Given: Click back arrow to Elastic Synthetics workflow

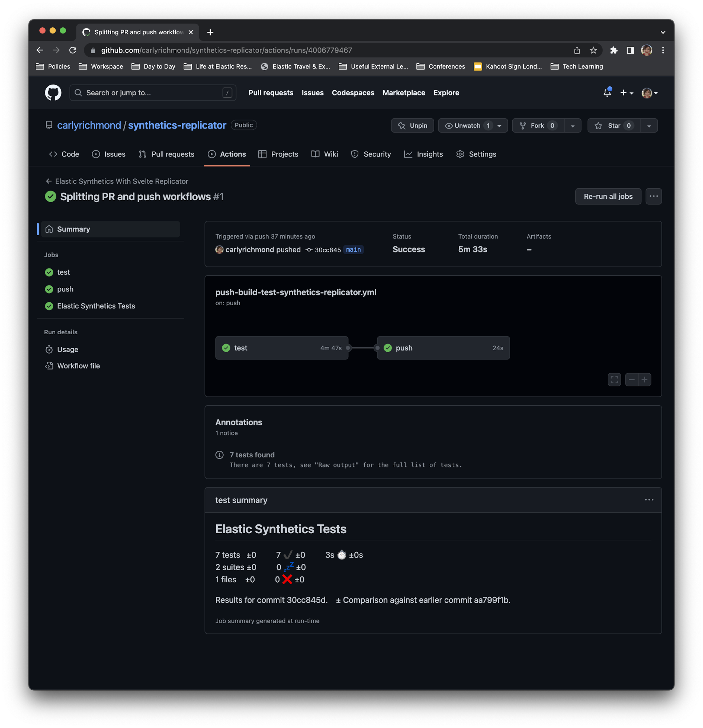Looking at the screenshot, I should pos(49,181).
